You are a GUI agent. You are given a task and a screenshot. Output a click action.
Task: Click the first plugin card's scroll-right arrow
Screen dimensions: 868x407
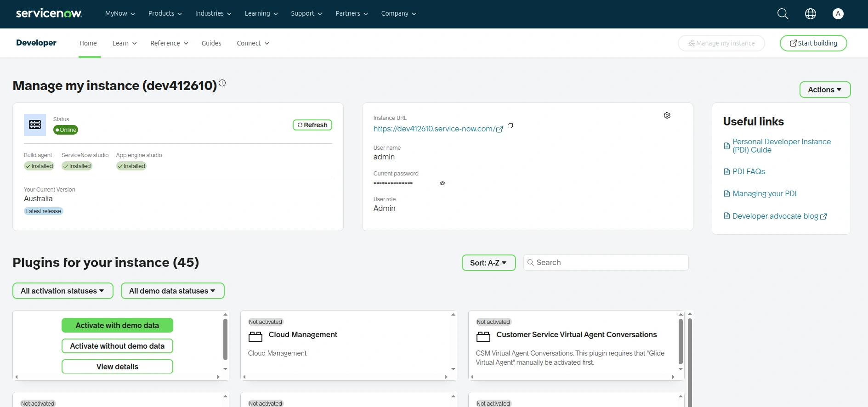coord(218,377)
